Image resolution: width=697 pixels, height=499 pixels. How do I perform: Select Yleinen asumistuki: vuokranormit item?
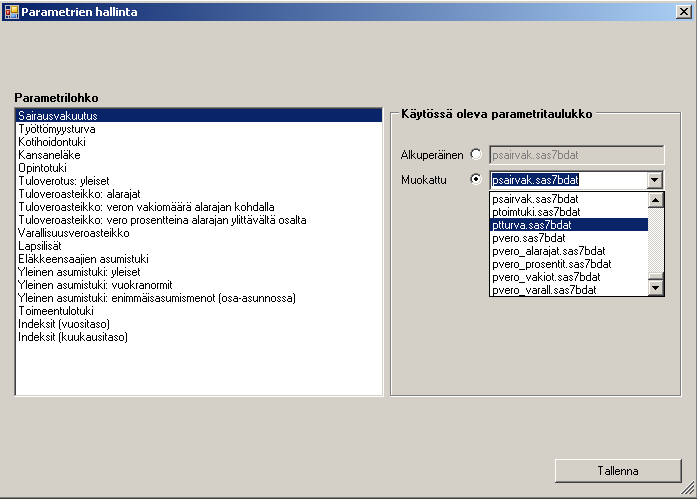[199, 285]
